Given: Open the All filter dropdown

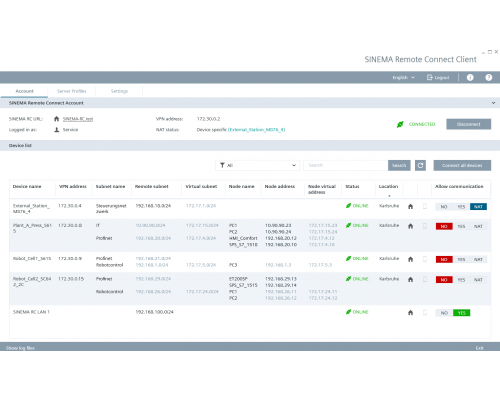Looking at the screenshot, I should click(x=258, y=165).
